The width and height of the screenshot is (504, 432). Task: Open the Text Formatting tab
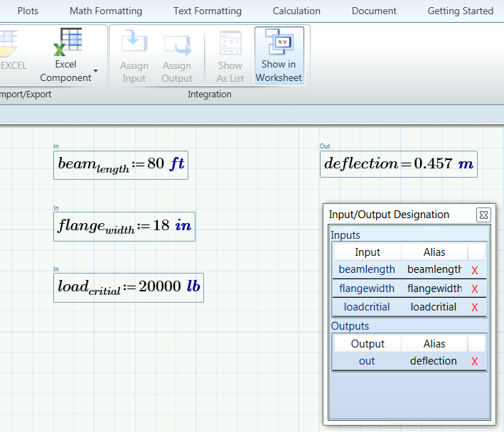click(x=208, y=11)
